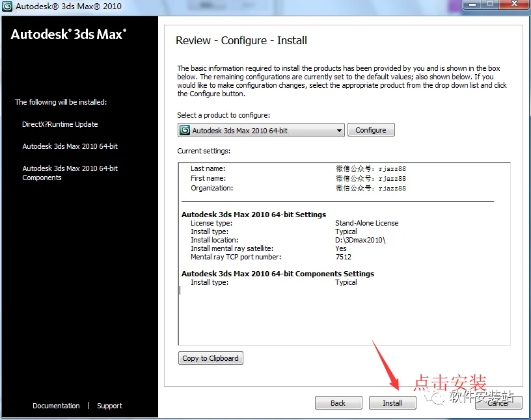The image size is (531, 420).
Task: Copy settings to Clipboard
Action: coord(210,358)
